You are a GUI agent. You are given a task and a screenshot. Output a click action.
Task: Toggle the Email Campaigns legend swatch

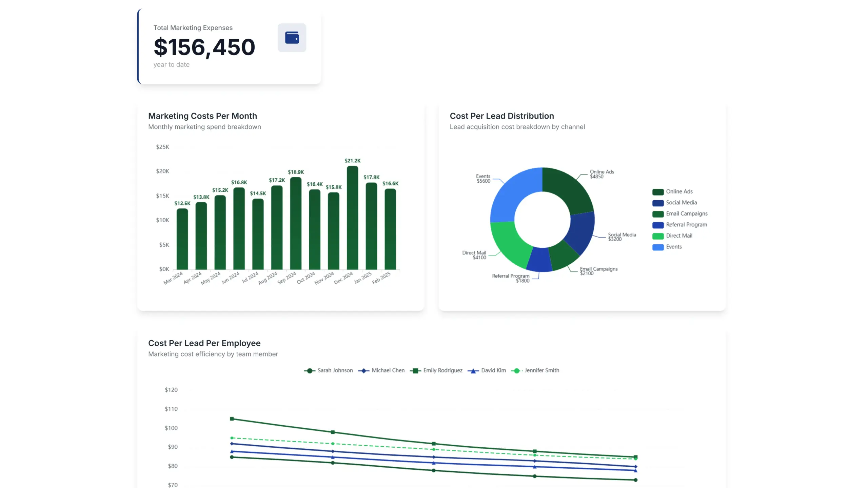coord(658,214)
